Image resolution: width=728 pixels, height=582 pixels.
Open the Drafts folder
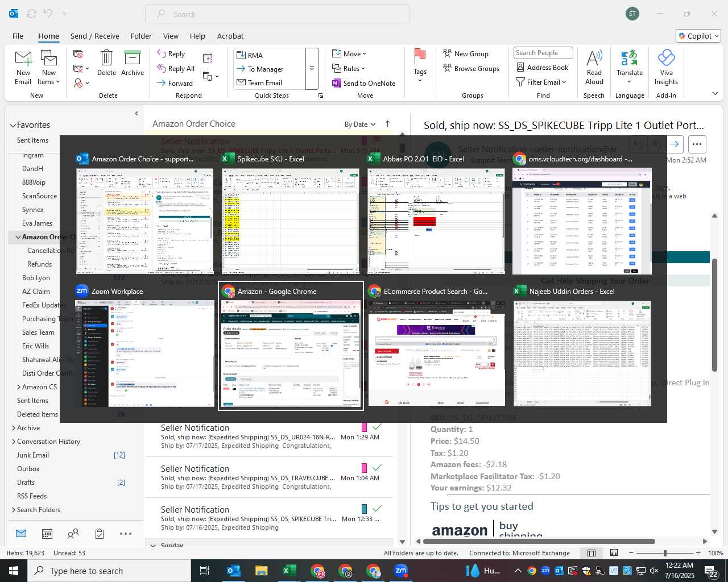point(26,483)
